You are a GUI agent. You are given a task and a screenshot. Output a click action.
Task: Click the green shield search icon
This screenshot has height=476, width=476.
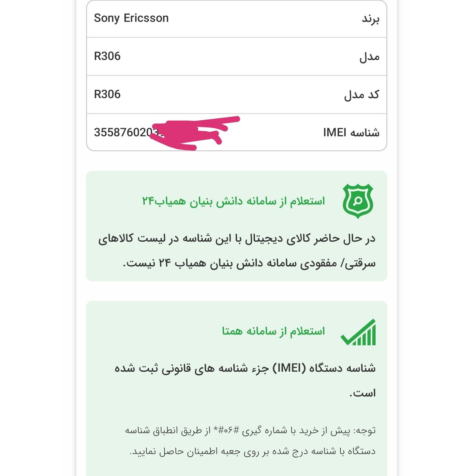point(358,201)
